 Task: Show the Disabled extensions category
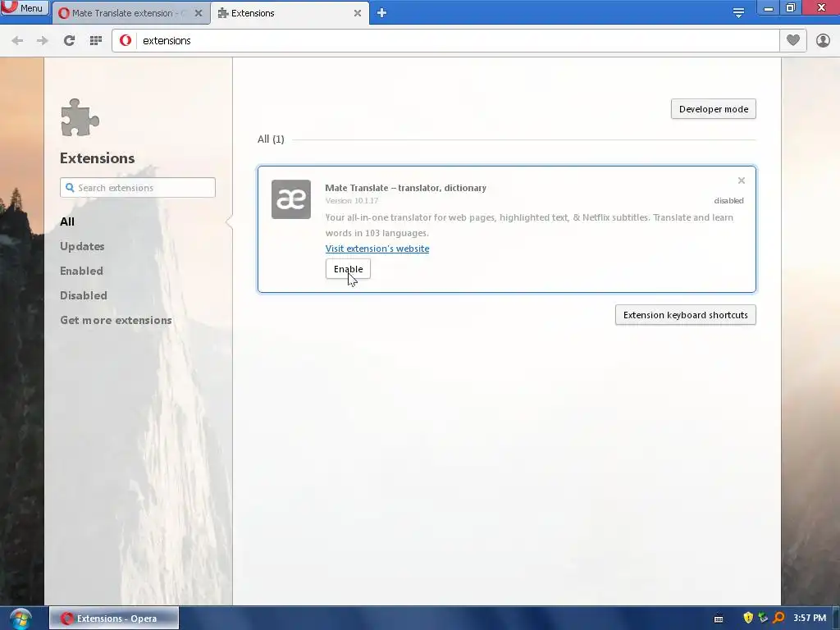(x=84, y=295)
